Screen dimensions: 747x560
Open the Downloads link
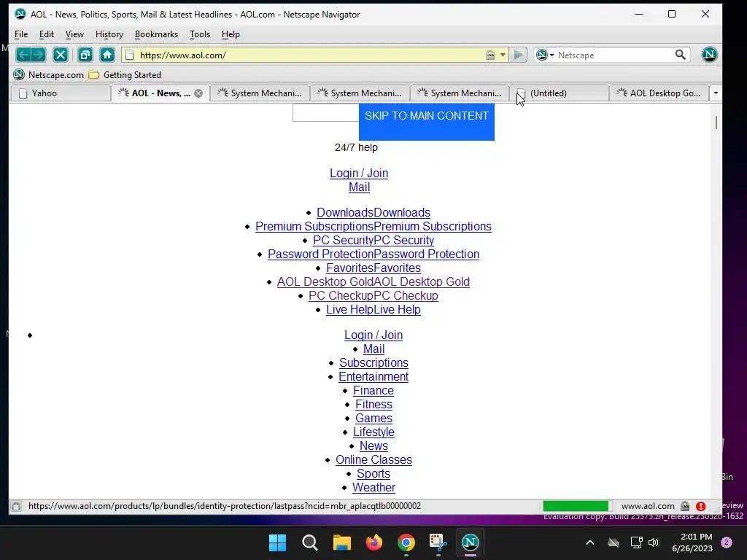point(373,213)
